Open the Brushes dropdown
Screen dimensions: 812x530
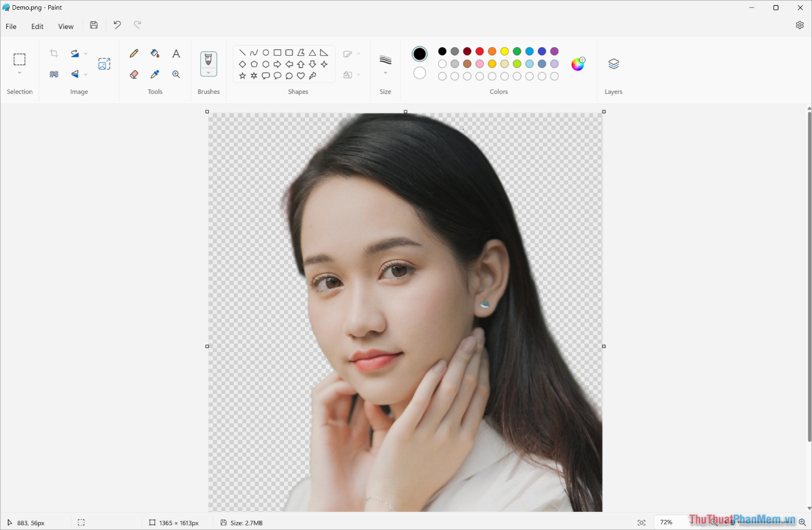[x=208, y=73]
